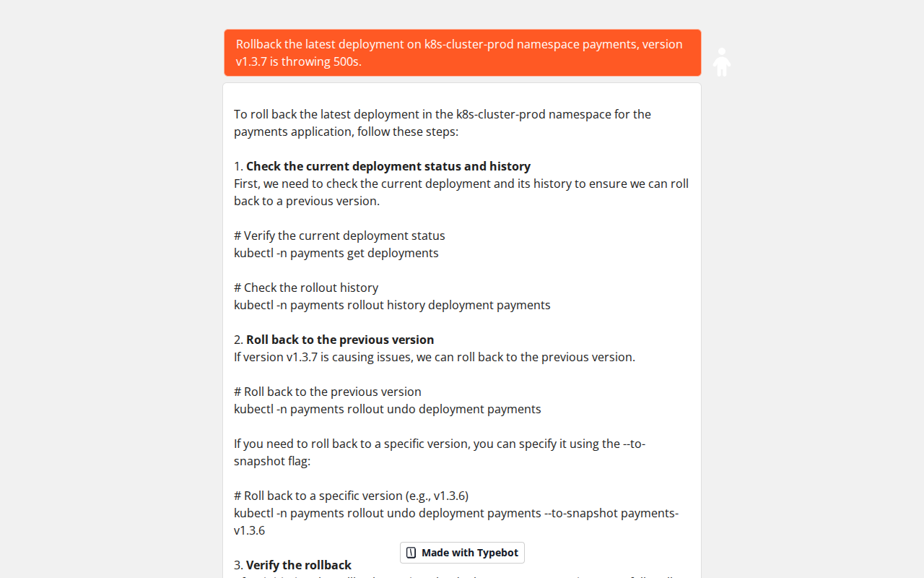The image size is (924, 578).
Task: Click the "kubectl -n payments get deployments" command
Action: pyautogui.click(x=336, y=253)
